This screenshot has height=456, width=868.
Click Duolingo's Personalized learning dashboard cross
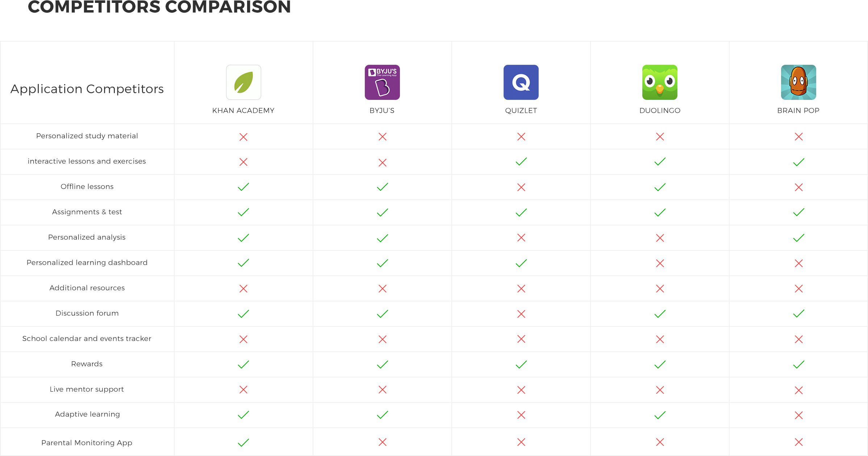pyautogui.click(x=660, y=263)
